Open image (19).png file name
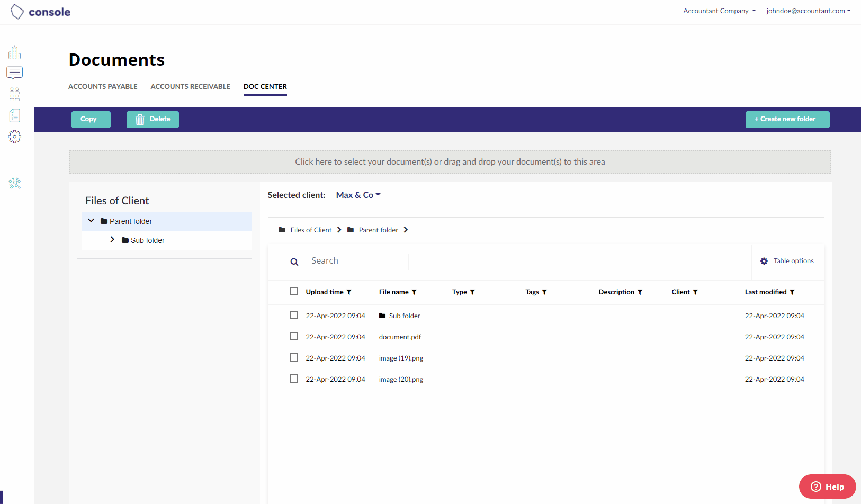Image resolution: width=861 pixels, height=504 pixels. coord(401,358)
